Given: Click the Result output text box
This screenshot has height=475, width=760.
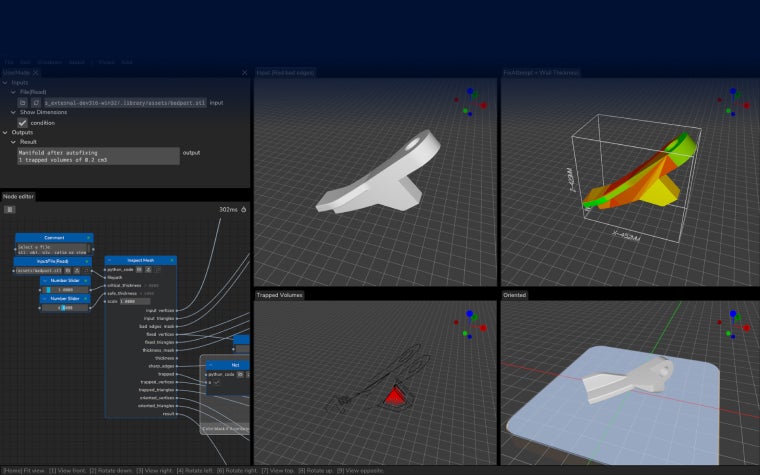Looking at the screenshot, I should (98, 156).
